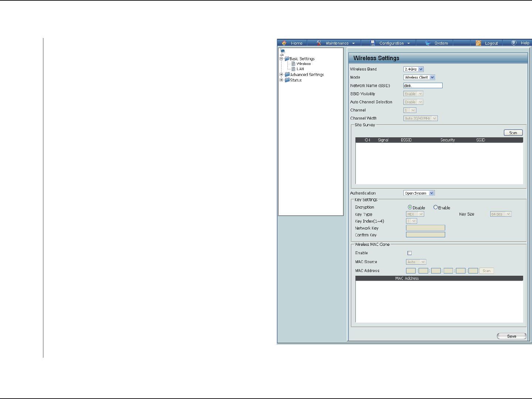
Task: Open the Mode dropdown showing Wireless Client
Action: pos(419,77)
